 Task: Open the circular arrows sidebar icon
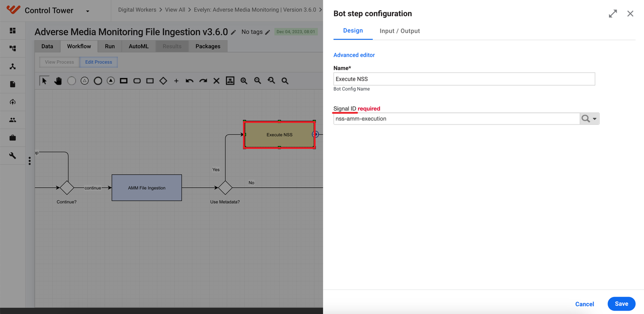pyautogui.click(x=13, y=102)
